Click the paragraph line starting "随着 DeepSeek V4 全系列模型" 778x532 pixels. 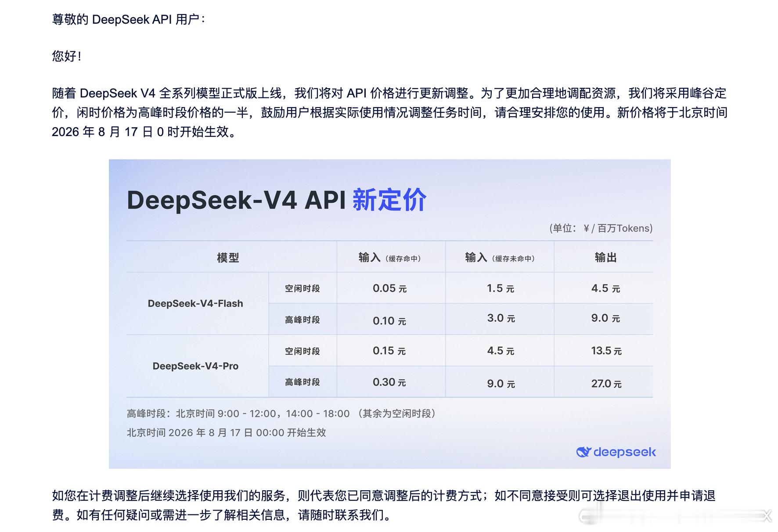(x=389, y=93)
